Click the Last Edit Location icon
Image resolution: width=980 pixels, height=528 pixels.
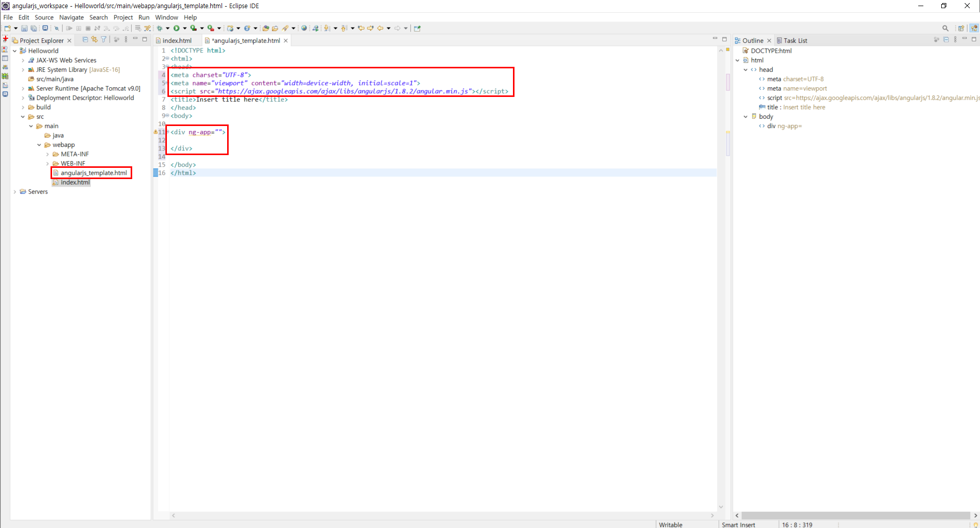361,29
